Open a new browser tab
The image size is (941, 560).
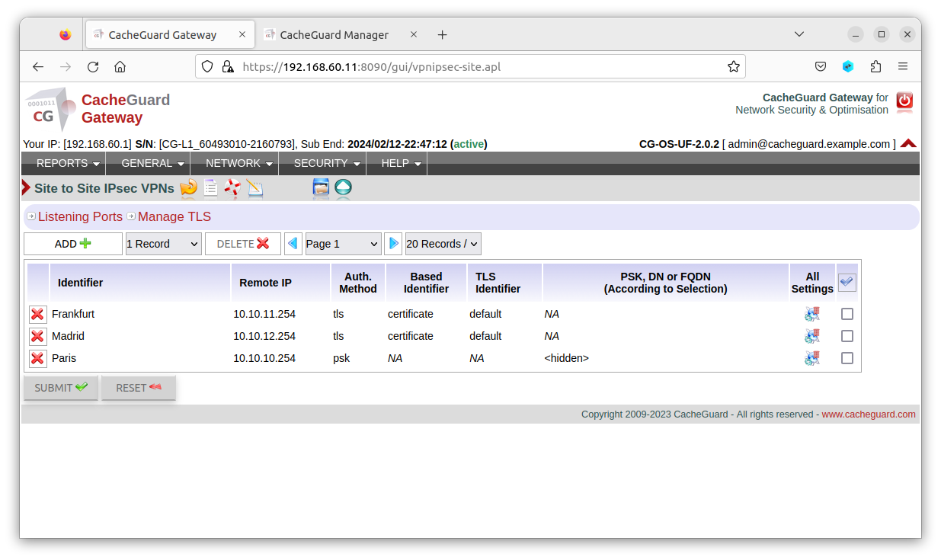[x=443, y=35]
